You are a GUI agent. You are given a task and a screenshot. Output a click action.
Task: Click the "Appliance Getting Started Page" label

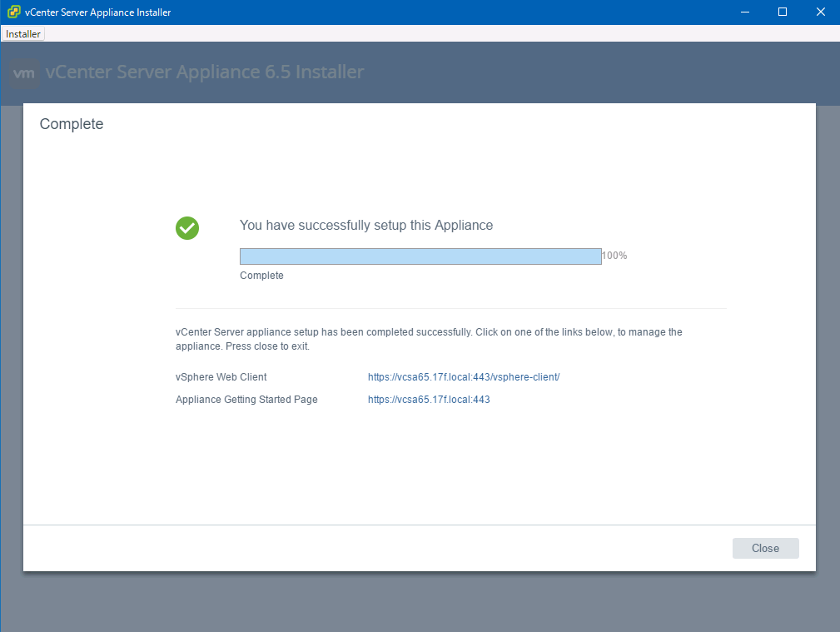(x=246, y=400)
